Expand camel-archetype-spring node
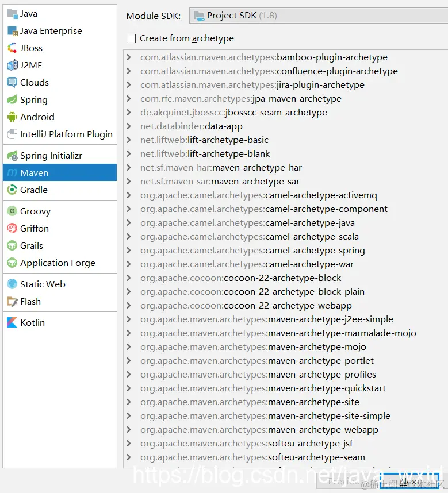The width and height of the screenshot is (448, 493). tap(129, 251)
